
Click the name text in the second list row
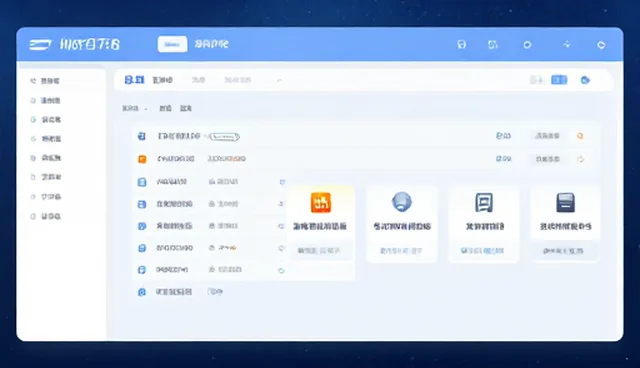pos(176,159)
